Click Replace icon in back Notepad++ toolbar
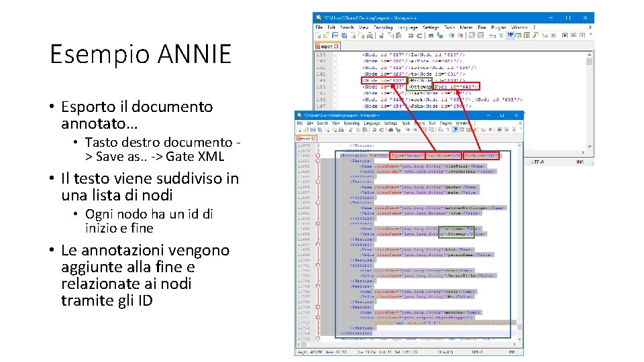The width and height of the screenshot is (644, 362). coord(440,36)
